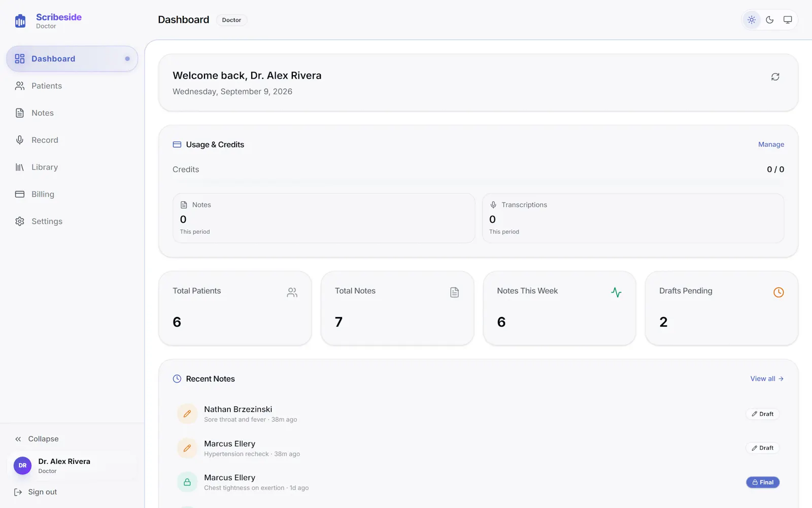812x508 pixels.
Task: Click the Total Notes value 7
Action: [339, 322]
